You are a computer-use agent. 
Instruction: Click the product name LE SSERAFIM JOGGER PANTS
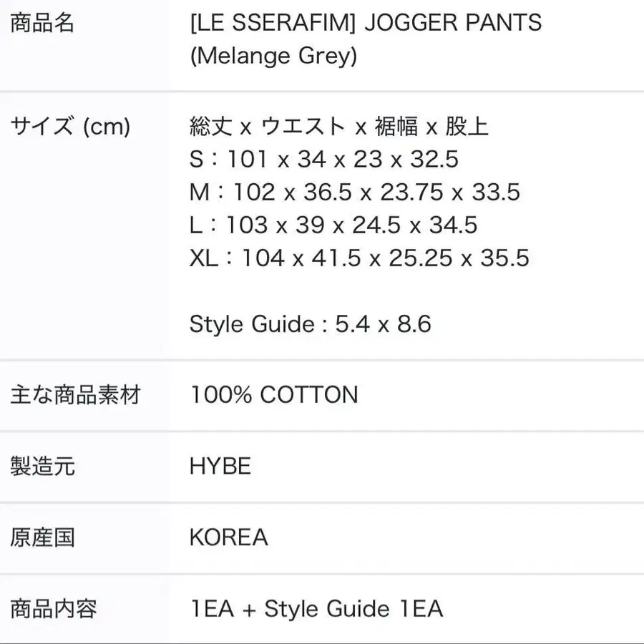(x=365, y=23)
